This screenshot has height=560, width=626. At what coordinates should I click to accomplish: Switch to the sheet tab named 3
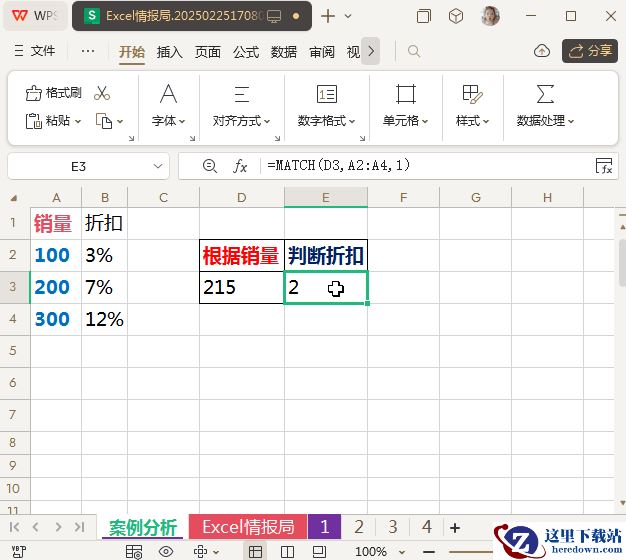click(x=393, y=527)
